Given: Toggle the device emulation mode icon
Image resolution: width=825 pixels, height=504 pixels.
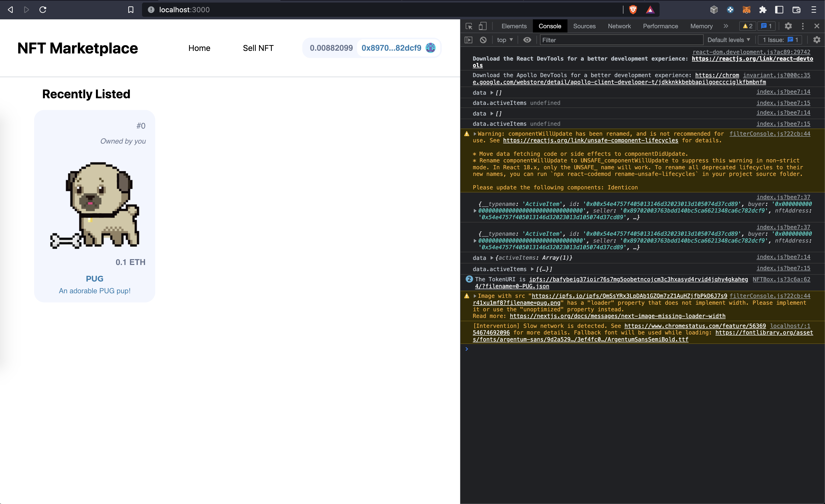Looking at the screenshot, I should coord(482,26).
